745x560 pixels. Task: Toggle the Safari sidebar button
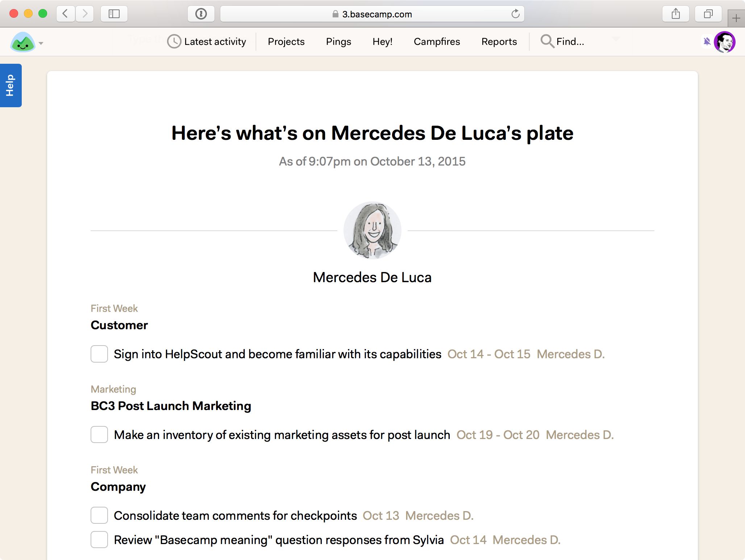[114, 14]
